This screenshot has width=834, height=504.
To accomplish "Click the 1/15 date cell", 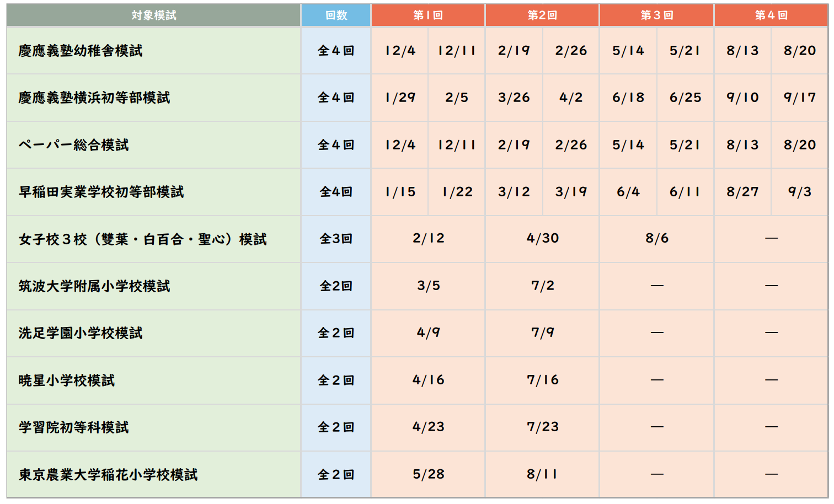I will (x=400, y=192).
